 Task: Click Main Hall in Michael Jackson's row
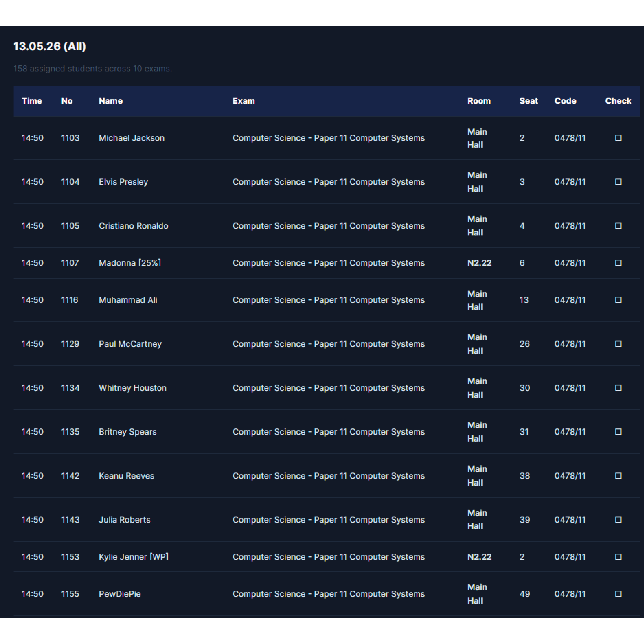click(x=477, y=138)
